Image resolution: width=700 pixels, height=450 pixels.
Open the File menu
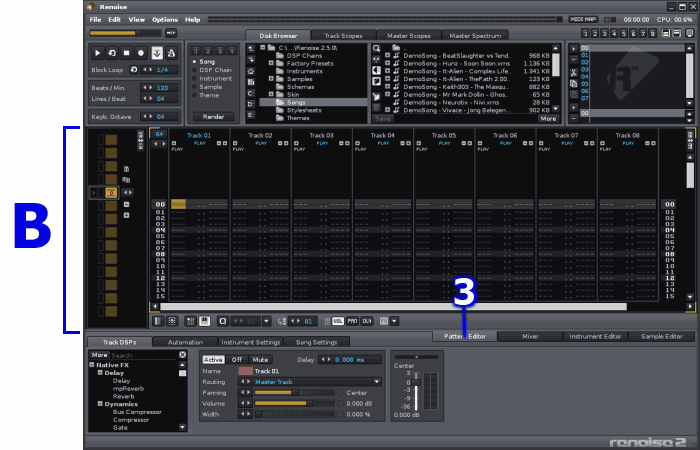(x=95, y=20)
